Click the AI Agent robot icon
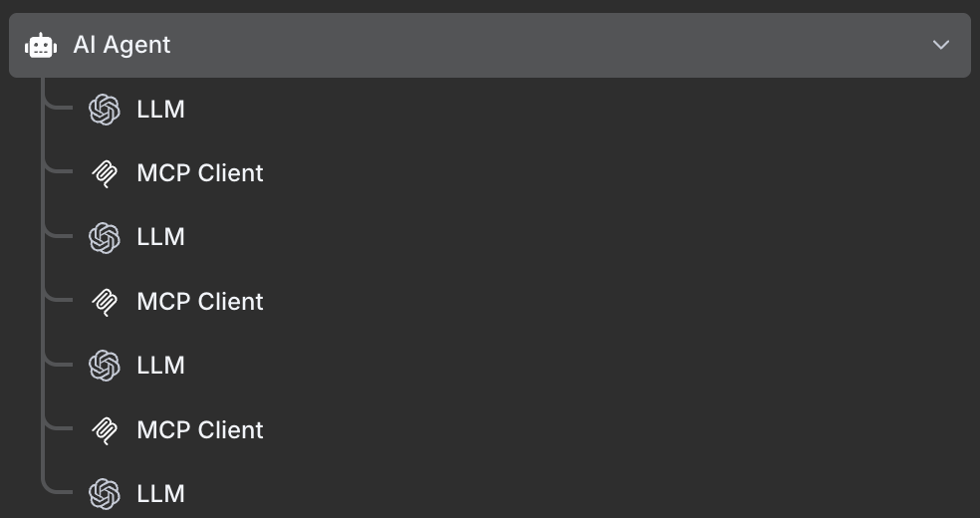980x518 pixels. (x=41, y=45)
